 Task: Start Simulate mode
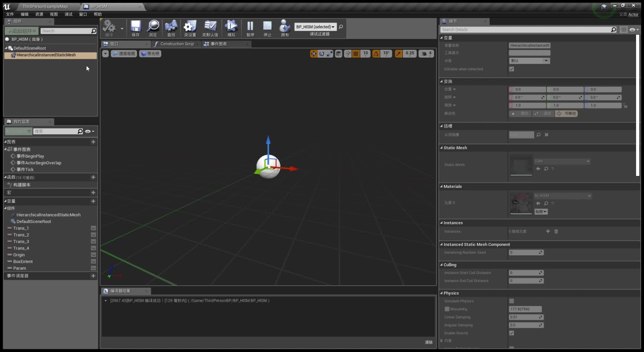[x=231, y=29]
